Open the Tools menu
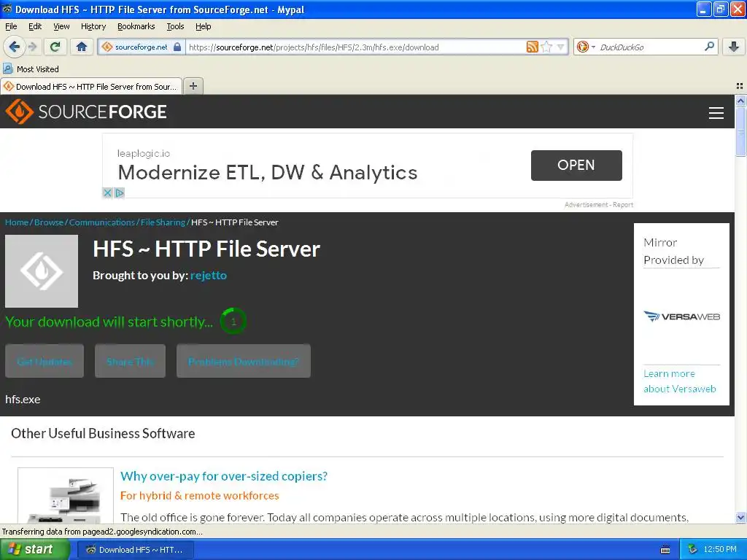 pyautogui.click(x=175, y=26)
